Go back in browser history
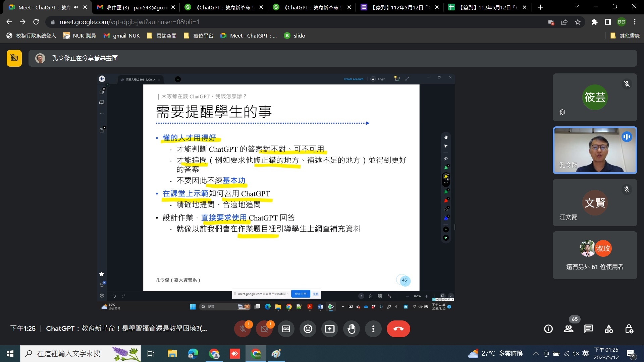 9,22
